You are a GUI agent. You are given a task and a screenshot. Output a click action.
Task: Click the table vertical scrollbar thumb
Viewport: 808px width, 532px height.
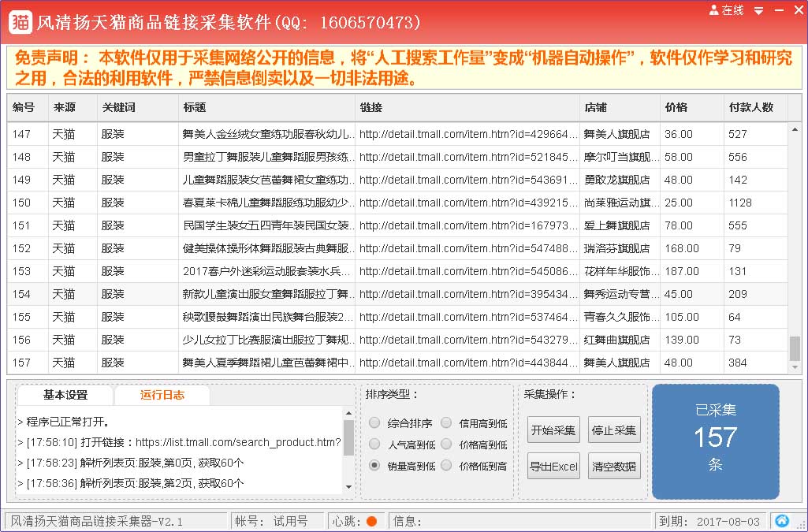click(x=795, y=348)
